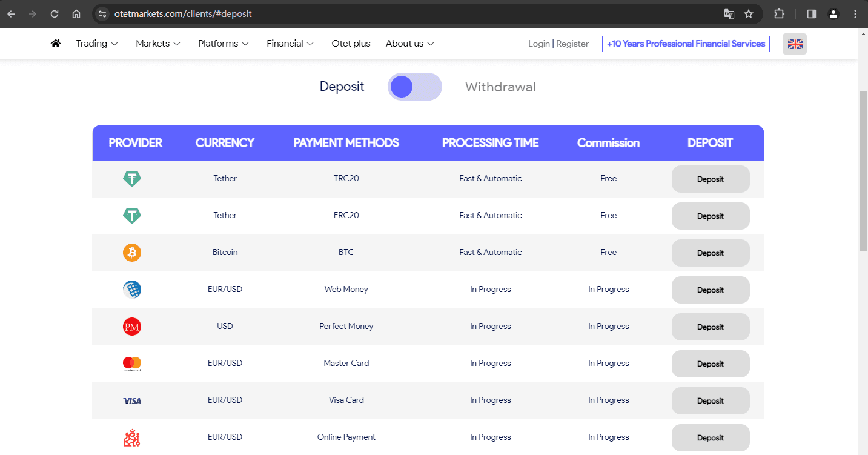Viewport: 868px width, 455px height.
Task: Click the Tether ERC20 provider logo
Action: click(132, 216)
